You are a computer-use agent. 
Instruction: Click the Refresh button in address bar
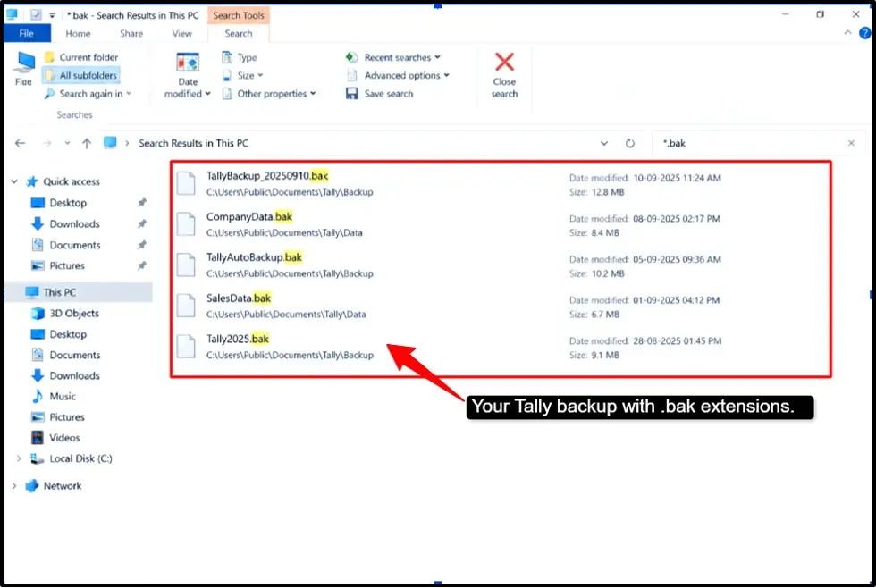629,143
